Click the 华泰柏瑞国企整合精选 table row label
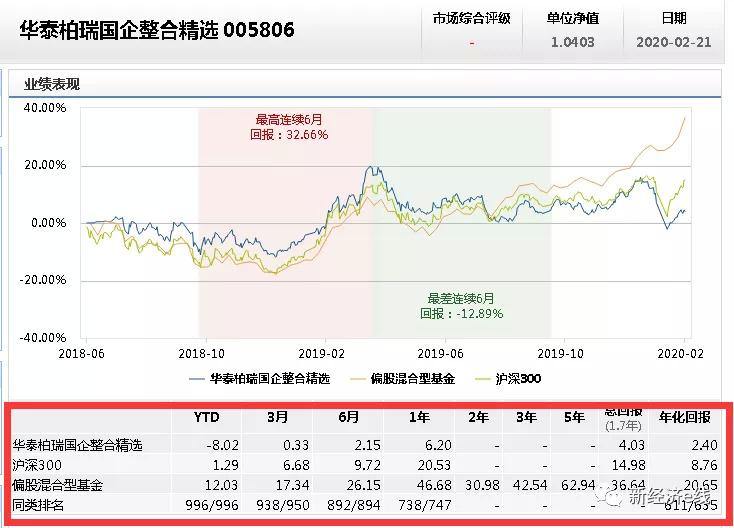This screenshot has height=528, width=734. pos(77,445)
